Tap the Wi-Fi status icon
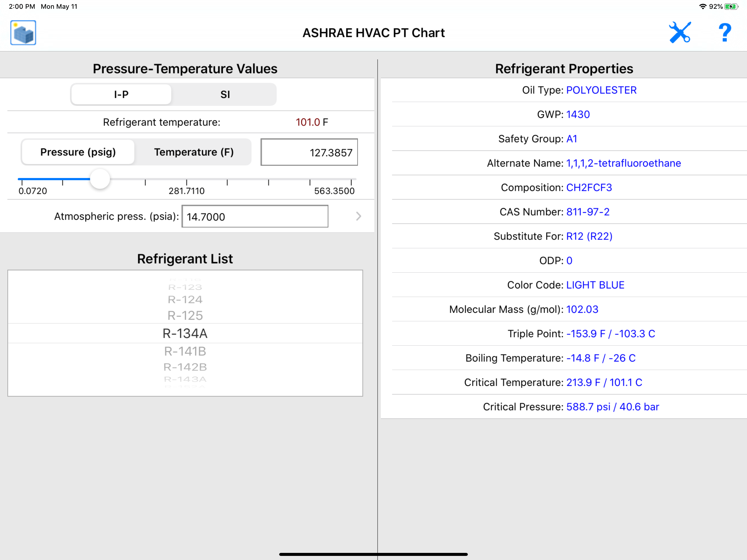 point(703,6)
